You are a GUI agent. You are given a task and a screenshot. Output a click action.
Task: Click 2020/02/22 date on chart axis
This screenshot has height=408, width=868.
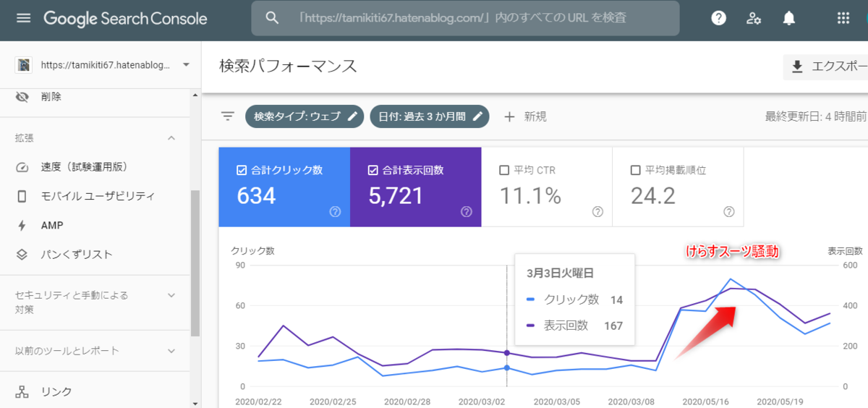[260, 401]
